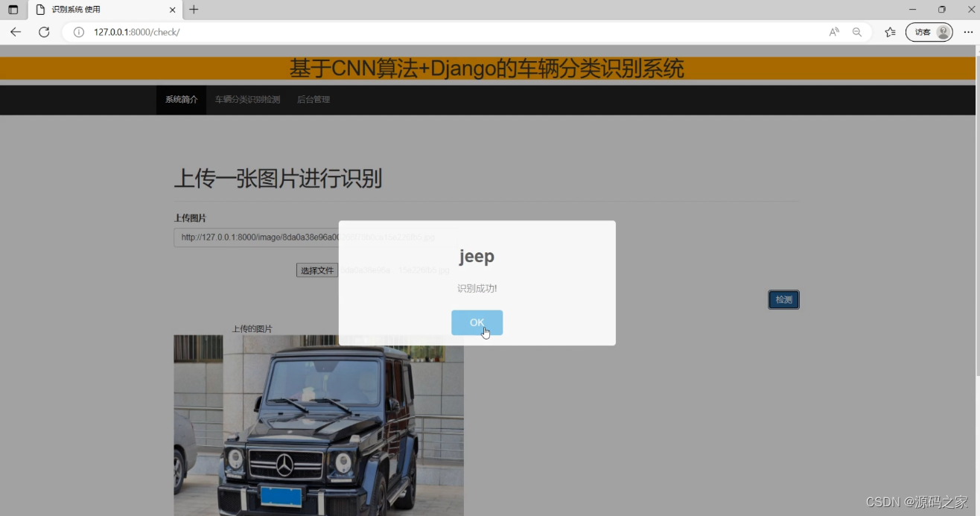Close the 识别系统 使用 browser tab
This screenshot has height=516, width=980.
(x=173, y=10)
